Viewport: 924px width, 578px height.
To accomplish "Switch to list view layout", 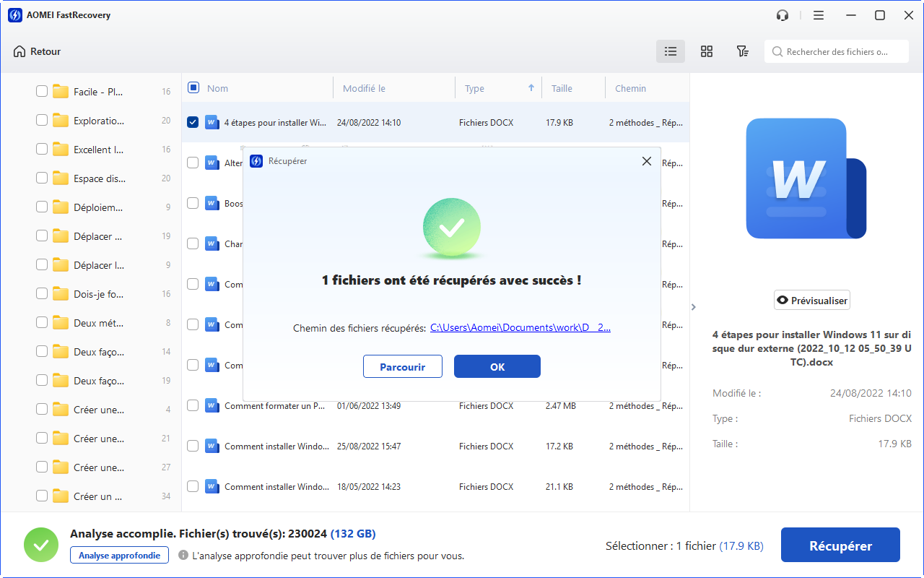I will tap(671, 51).
